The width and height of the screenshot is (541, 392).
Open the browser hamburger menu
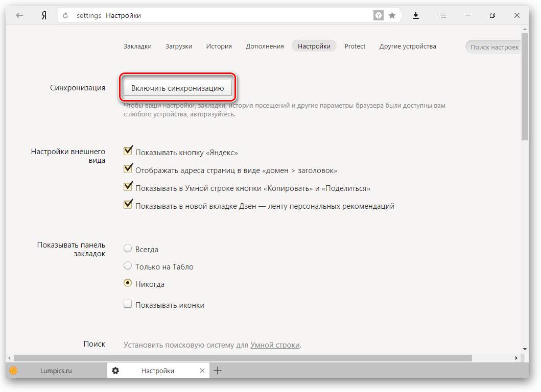[x=443, y=15]
